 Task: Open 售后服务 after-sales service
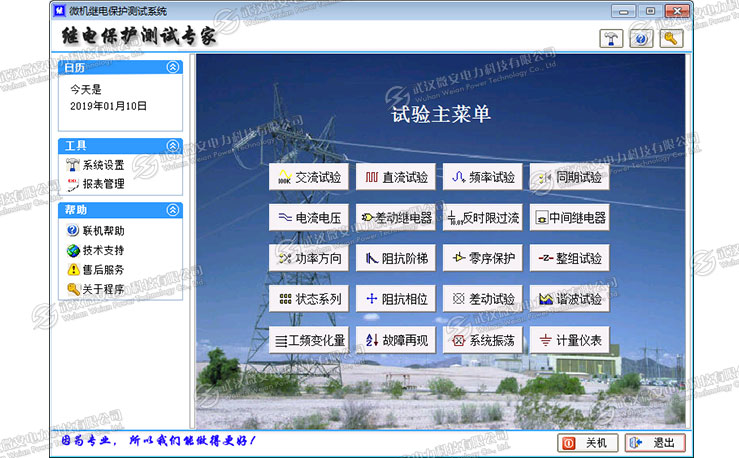[95, 270]
